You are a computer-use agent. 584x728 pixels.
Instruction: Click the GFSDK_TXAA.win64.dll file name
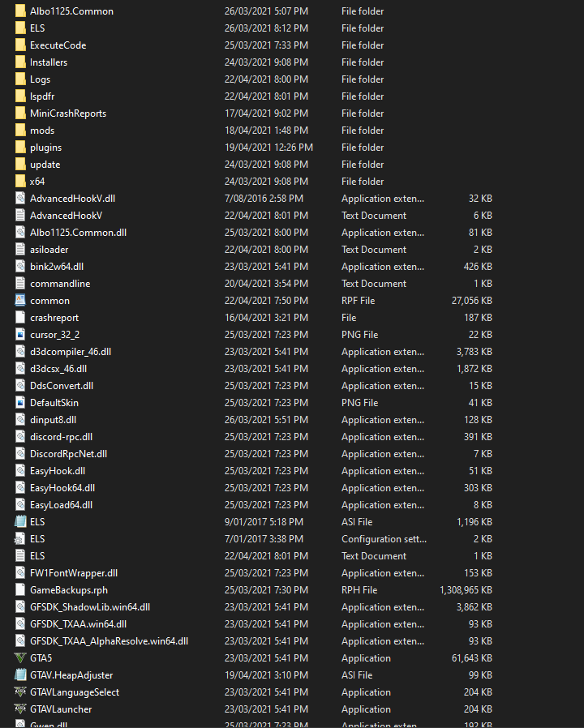tap(79, 624)
